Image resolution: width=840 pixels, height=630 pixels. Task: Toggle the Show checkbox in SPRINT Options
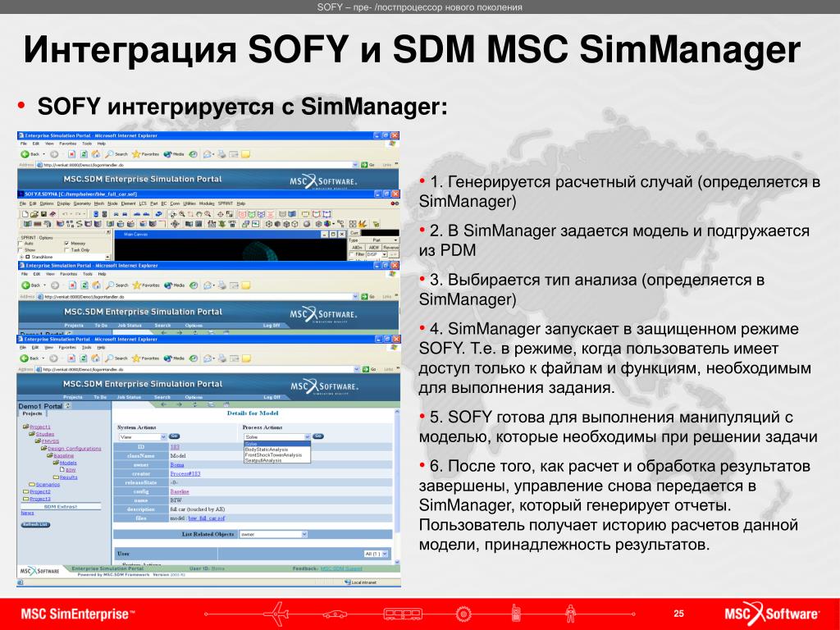pos(21,250)
